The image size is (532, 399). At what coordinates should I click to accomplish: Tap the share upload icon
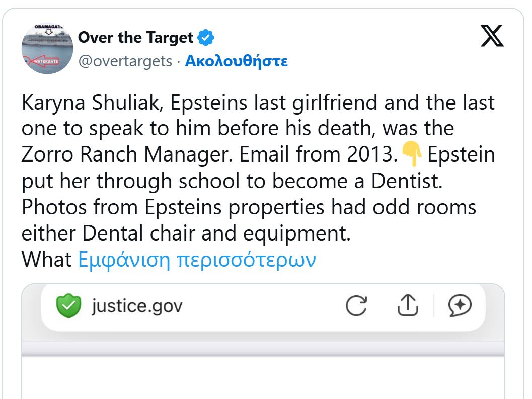pyautogui.click(x=408, y=305)
